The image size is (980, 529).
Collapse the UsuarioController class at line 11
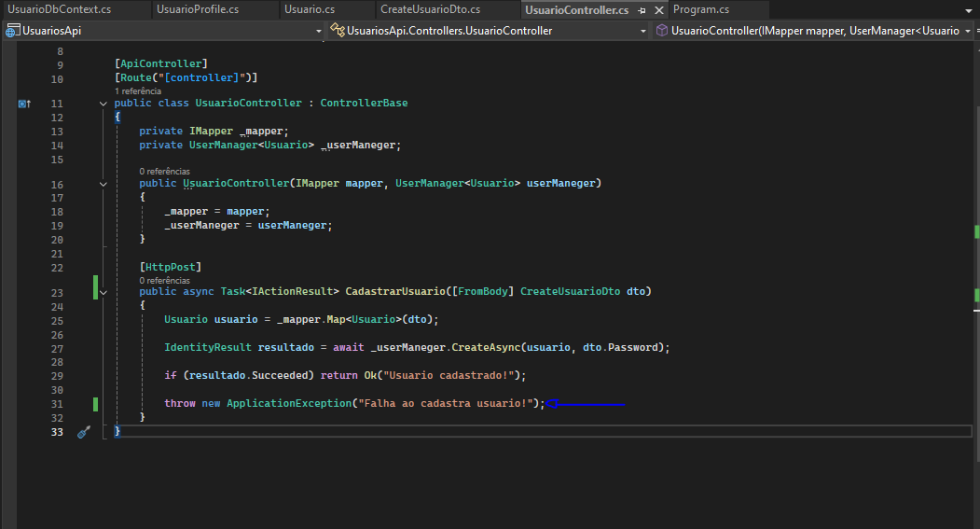click(104, 104)
